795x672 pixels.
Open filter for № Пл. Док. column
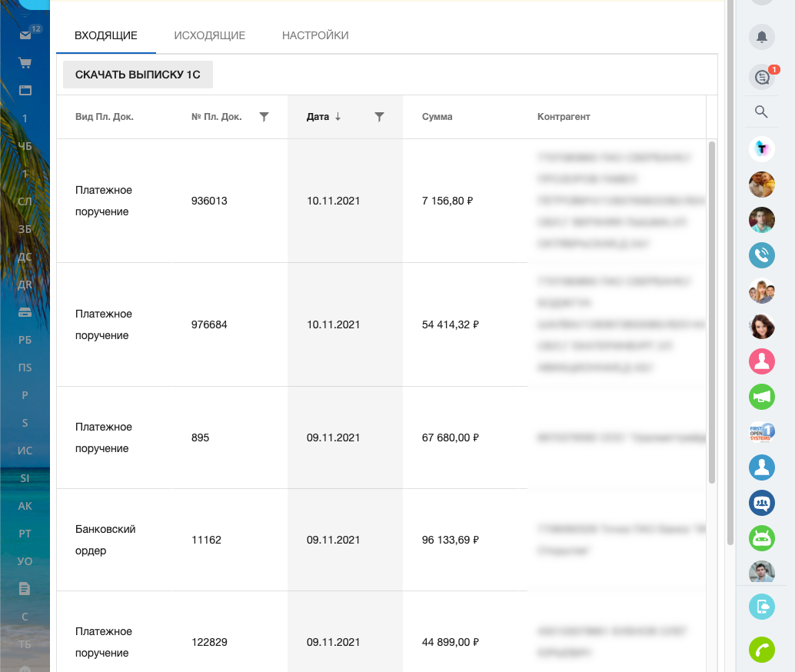(x=264, y=117)
